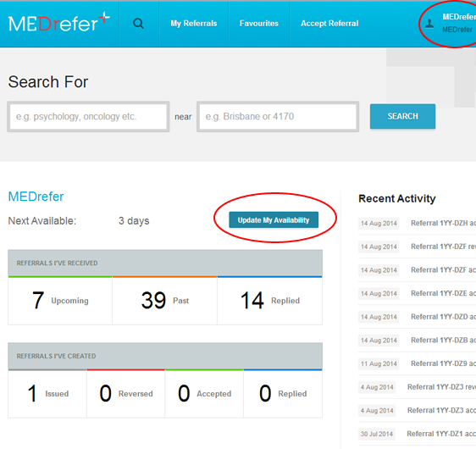Viewport: 476px width, 449px height.
Task: View 14 Replied received referrals
Action: click(x=270, y=301)
